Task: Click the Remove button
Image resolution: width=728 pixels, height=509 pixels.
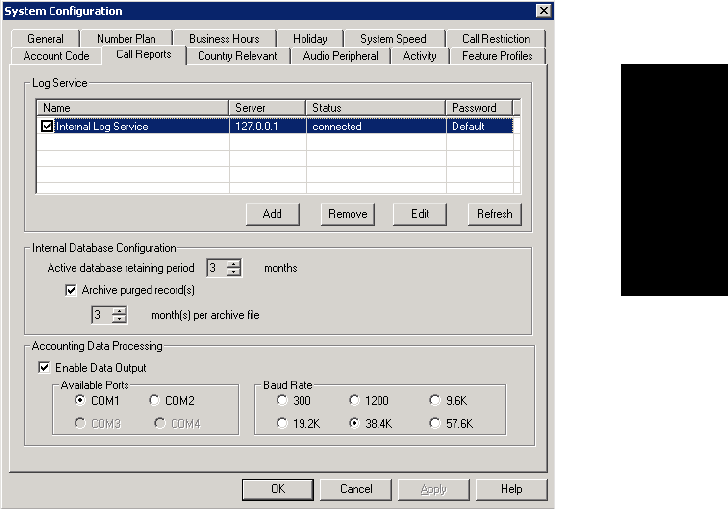Action: 347,213
